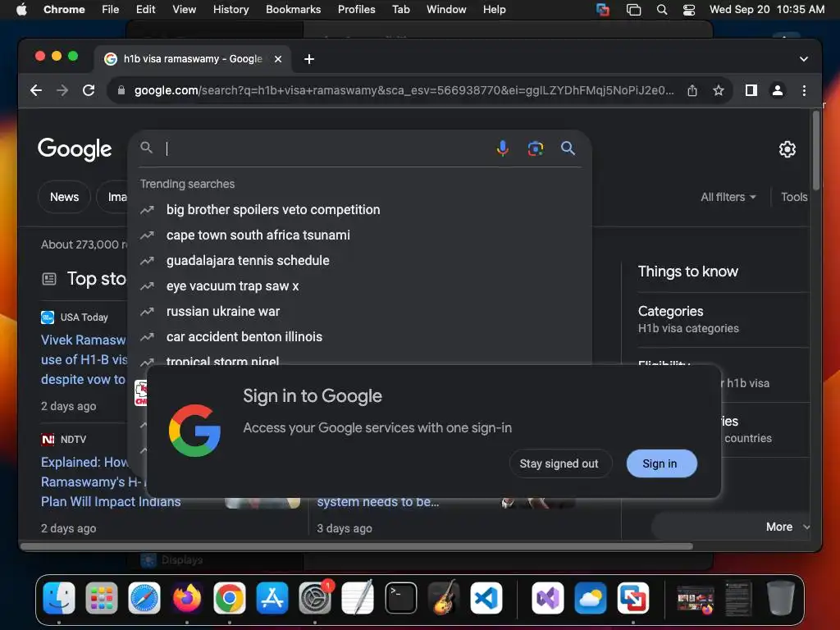Click the blue search magnifier button
Viewport: 840px width, 630px height.
568,148
